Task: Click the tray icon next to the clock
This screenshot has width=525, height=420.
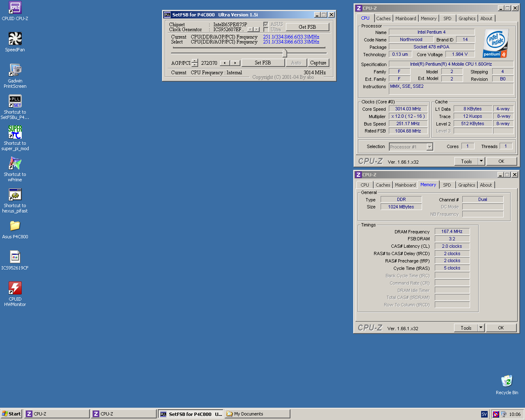Action: 503,414
